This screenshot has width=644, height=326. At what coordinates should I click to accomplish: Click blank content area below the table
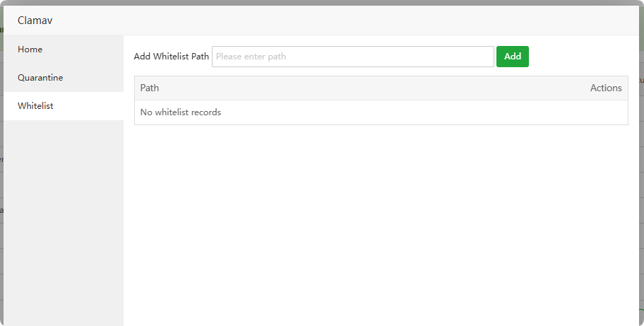(x=381, y=226)
